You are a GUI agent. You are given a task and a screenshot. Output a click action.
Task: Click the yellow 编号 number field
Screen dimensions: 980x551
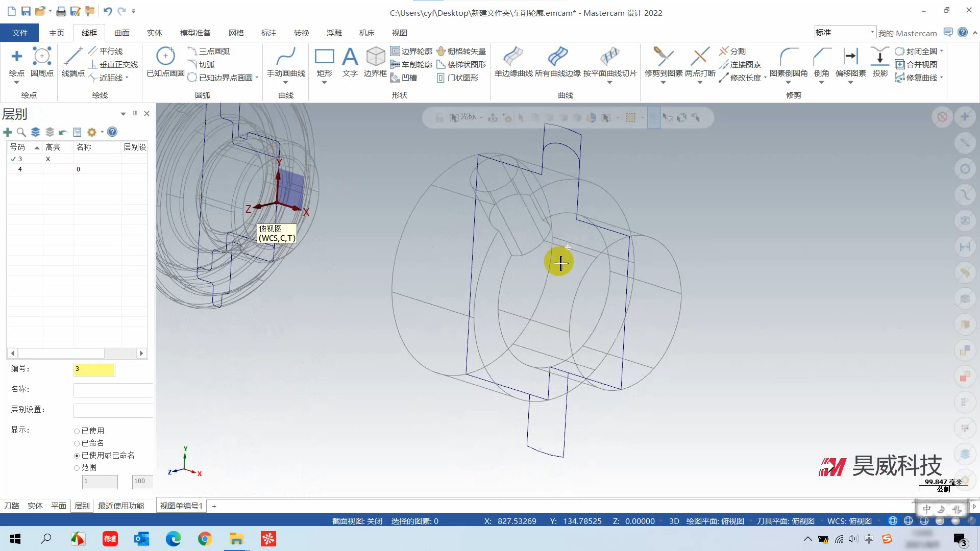click(94, 369)
